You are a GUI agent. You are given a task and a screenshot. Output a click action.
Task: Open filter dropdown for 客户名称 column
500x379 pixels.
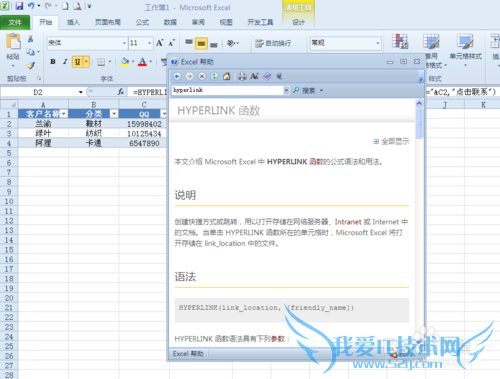pos(63,114)
